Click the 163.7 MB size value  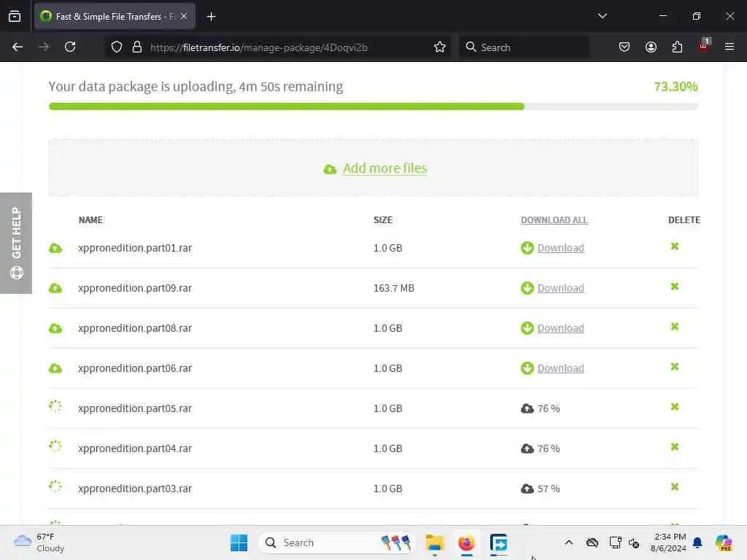393,288
